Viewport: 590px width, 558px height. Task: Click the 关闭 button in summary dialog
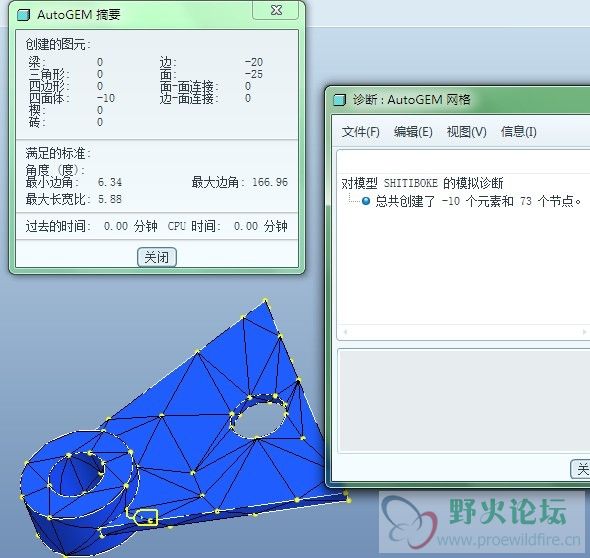coord(157,257)
